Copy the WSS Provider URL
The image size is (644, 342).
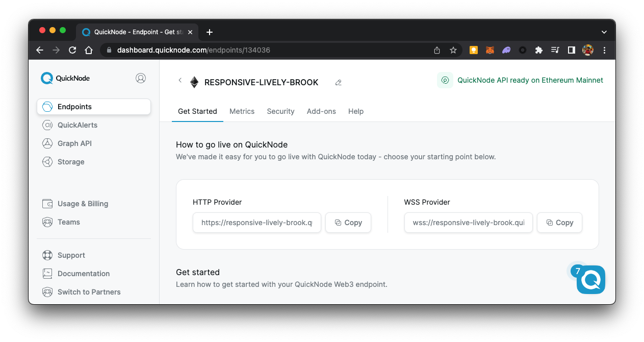[559, 223]
